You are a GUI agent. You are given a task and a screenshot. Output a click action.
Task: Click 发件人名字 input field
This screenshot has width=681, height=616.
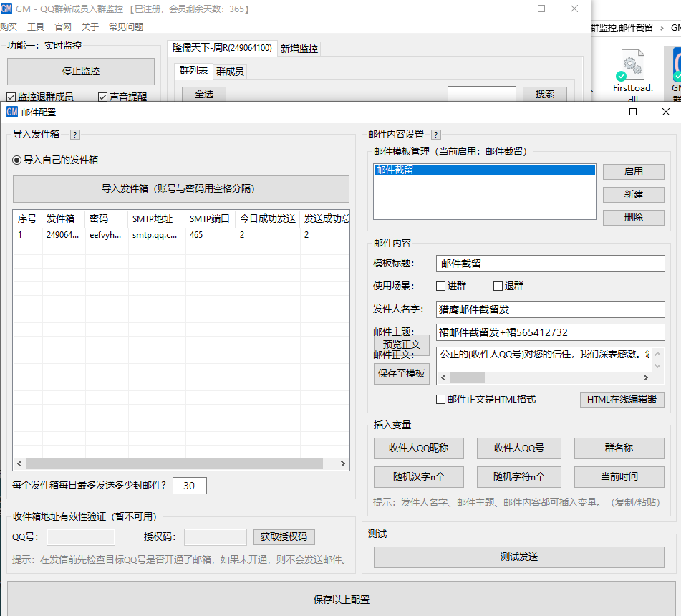coord(550,309)
